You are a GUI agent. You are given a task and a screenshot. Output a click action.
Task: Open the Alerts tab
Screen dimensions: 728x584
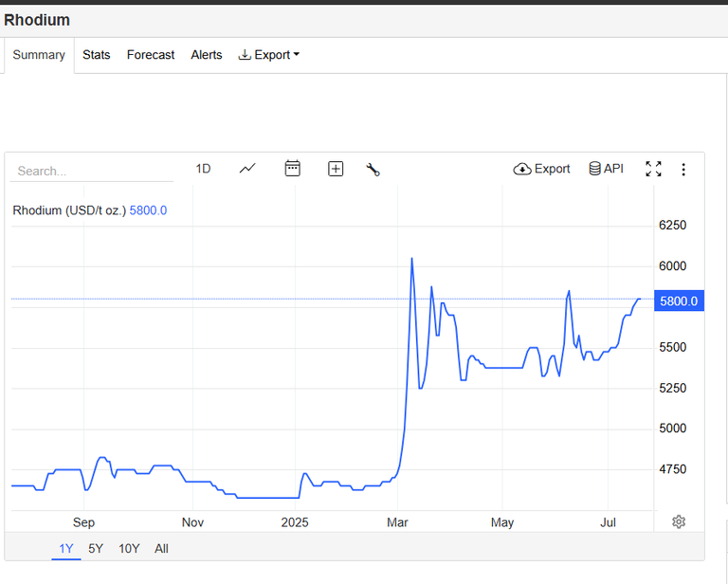click(206, 55)
